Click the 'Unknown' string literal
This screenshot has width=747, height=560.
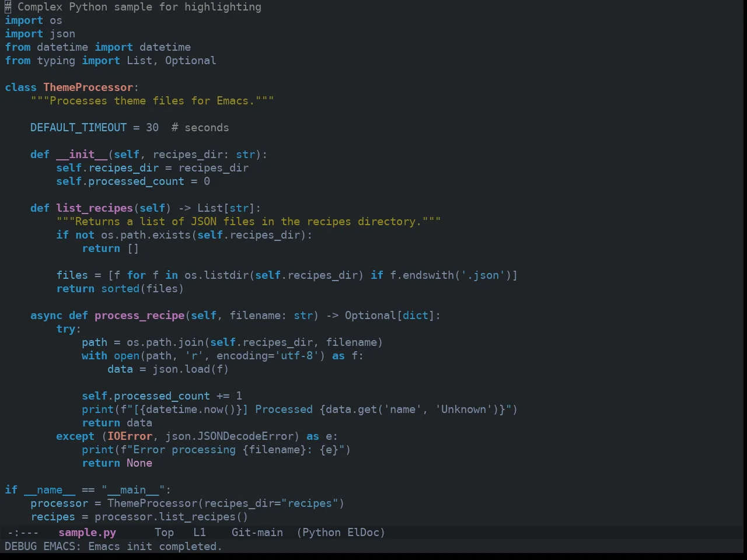(463, 409)
